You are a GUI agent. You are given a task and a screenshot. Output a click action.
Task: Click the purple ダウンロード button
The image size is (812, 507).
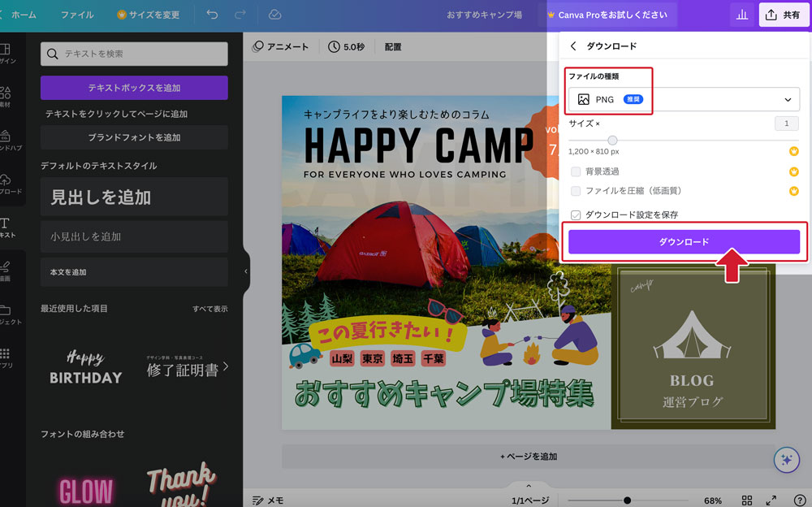684,241
